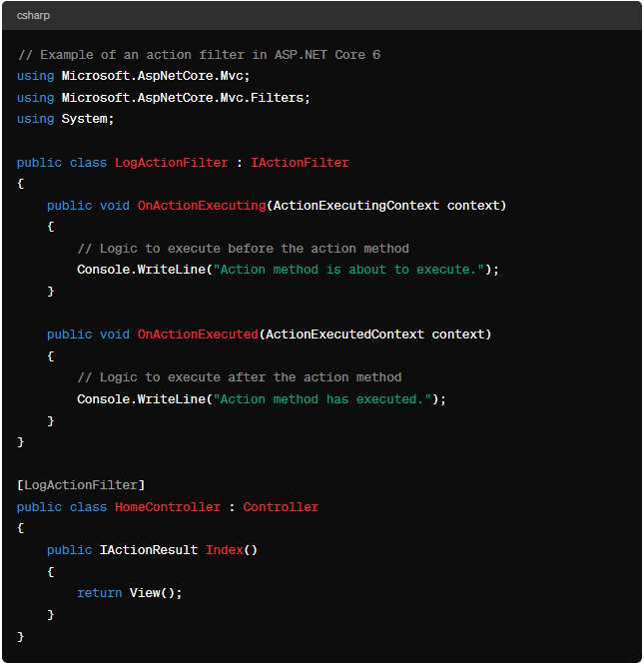Click the [LogActionFilter] attribute line
644x664 pixels.
[x=81, y=485]
